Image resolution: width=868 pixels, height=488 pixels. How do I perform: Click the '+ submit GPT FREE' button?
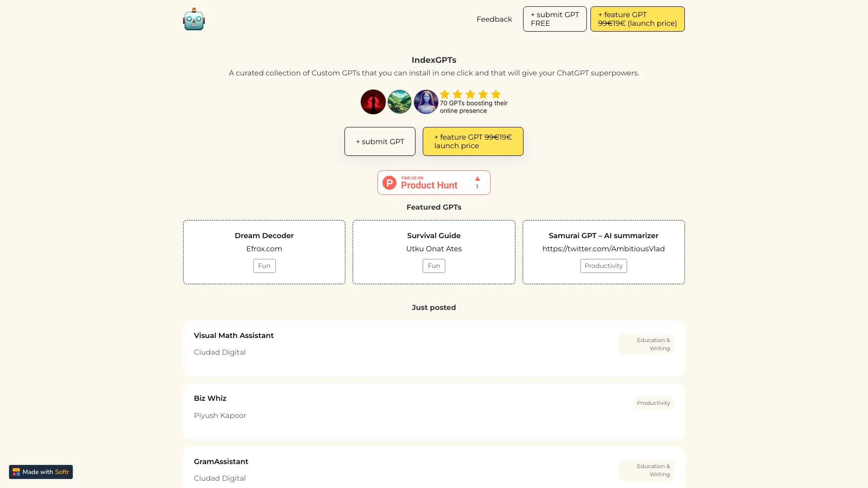pyautogui.click(x=554, y=19)
